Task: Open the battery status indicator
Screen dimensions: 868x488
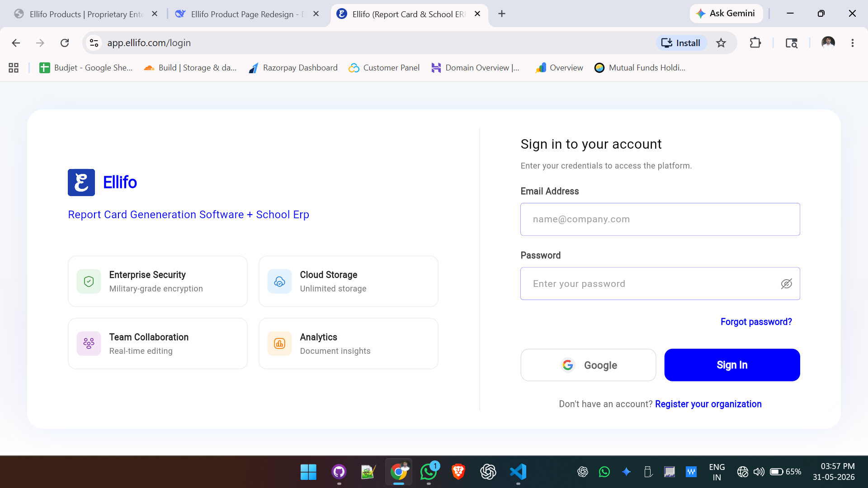Action: point(785,472)
